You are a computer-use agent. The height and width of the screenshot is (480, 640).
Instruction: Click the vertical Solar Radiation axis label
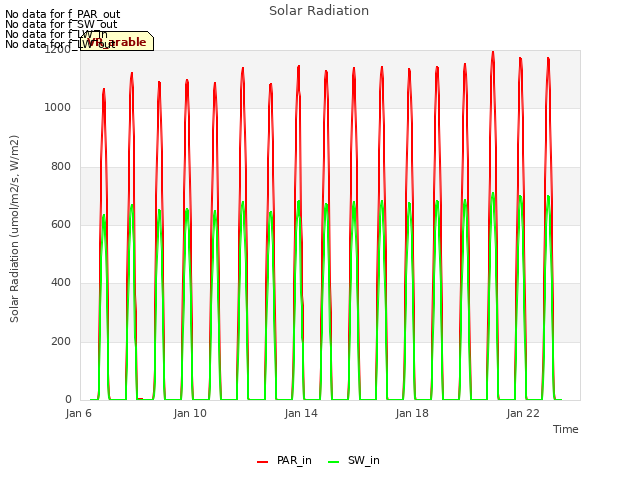(14, 229)
